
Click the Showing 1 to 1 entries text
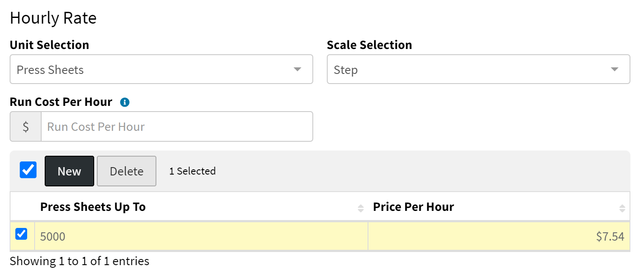coord(79,261)
